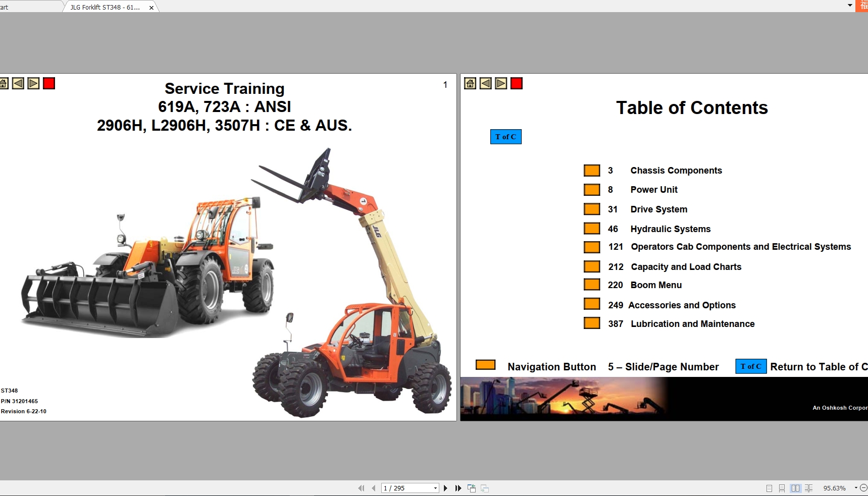
Task: Open the page number dropdown arrow
Action: [x=435, y=488]
